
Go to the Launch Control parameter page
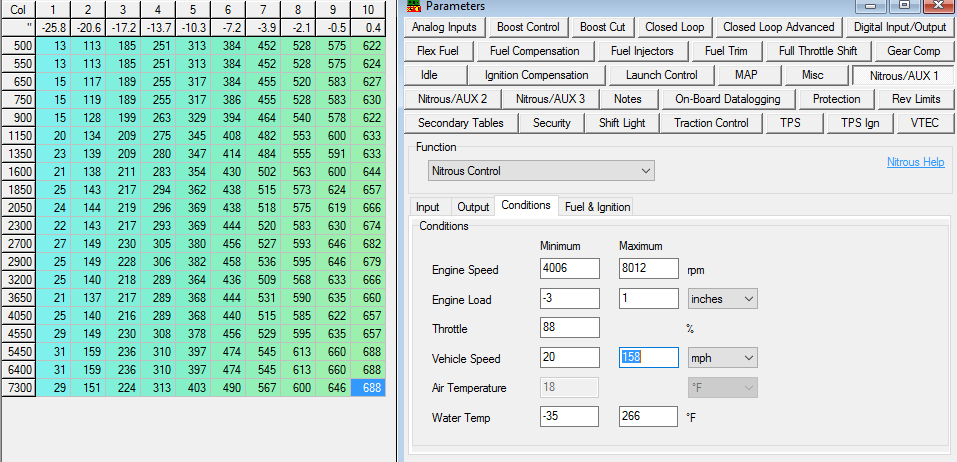pos(661,75)
